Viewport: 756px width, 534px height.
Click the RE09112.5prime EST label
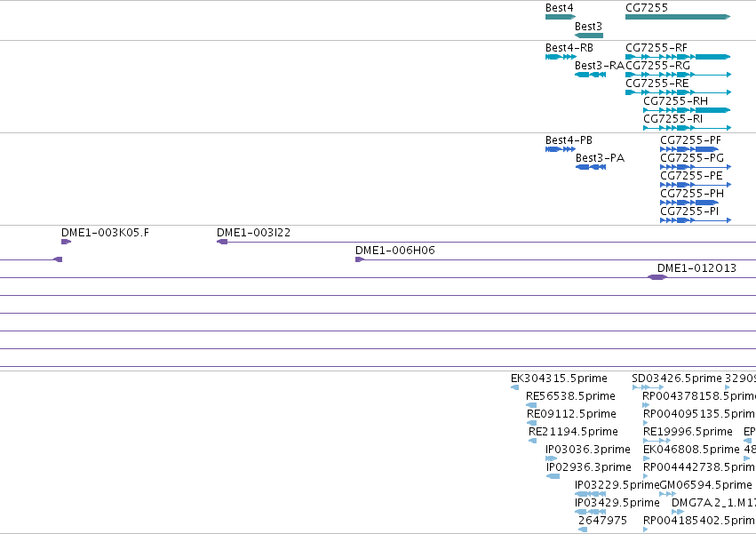click(571, 414)
